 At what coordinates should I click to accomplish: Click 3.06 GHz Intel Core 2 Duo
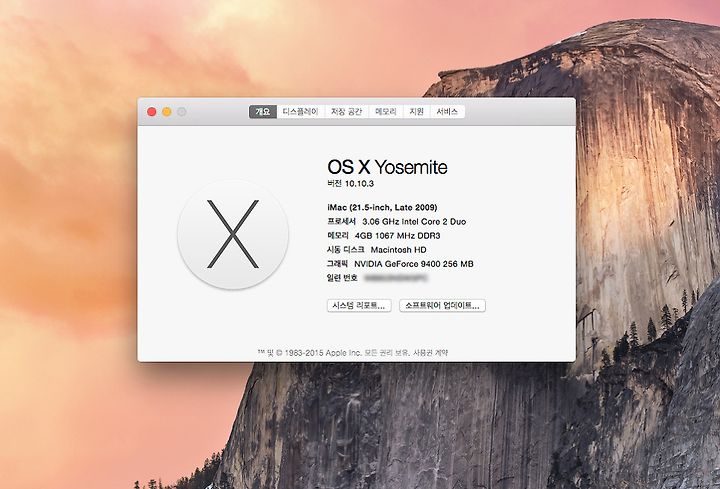pos(414,222)
